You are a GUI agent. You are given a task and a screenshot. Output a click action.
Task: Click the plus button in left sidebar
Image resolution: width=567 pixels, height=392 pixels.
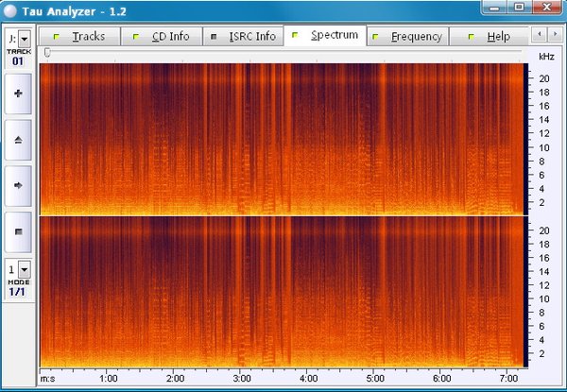[x=18, y=94]
